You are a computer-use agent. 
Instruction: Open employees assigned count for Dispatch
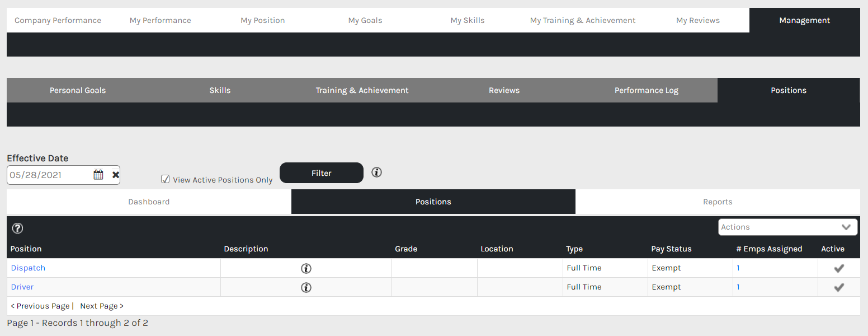(738, 268)
